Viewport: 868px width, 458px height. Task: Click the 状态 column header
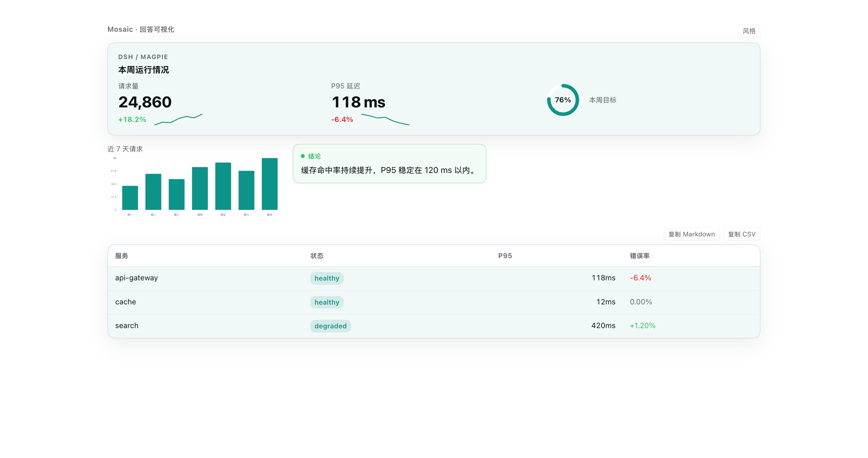click(x=317, y=256)
